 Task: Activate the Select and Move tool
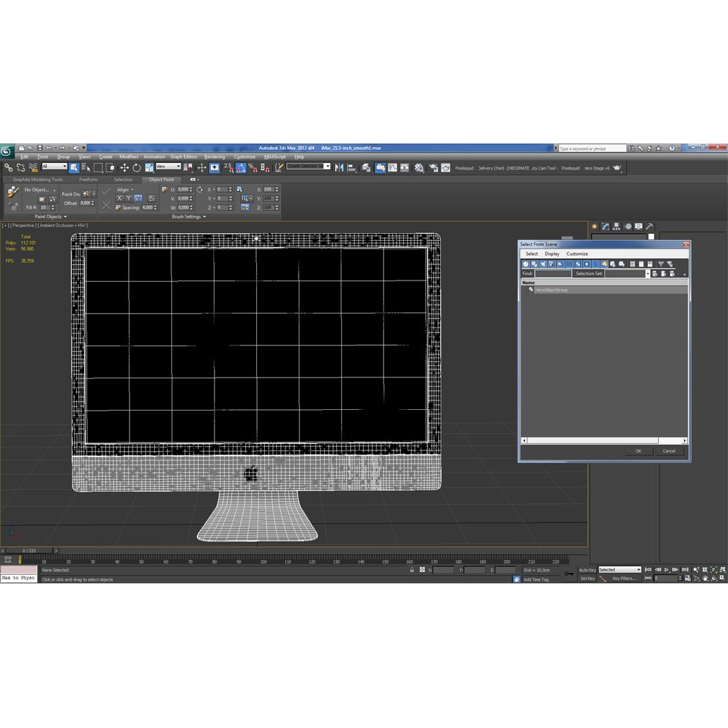(125, 168)
